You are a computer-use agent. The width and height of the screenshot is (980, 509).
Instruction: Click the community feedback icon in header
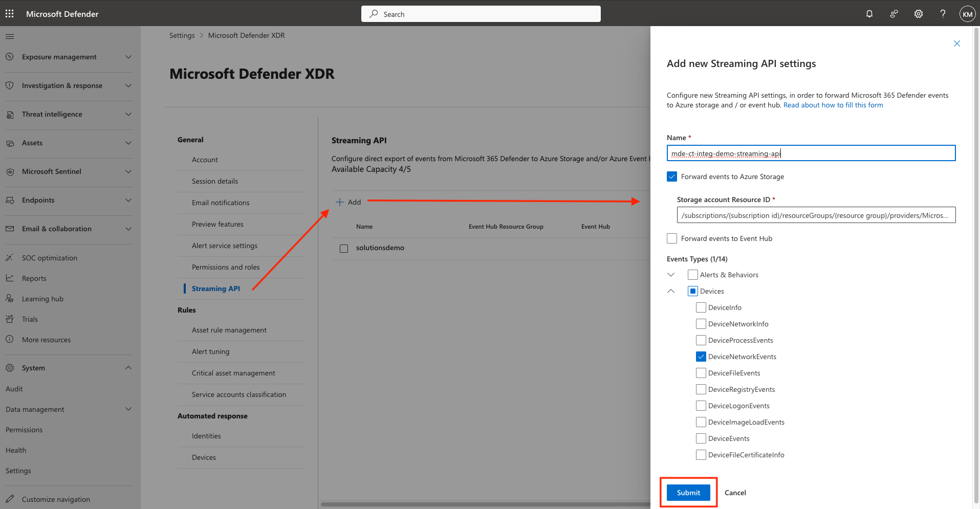tap(894, 14)
